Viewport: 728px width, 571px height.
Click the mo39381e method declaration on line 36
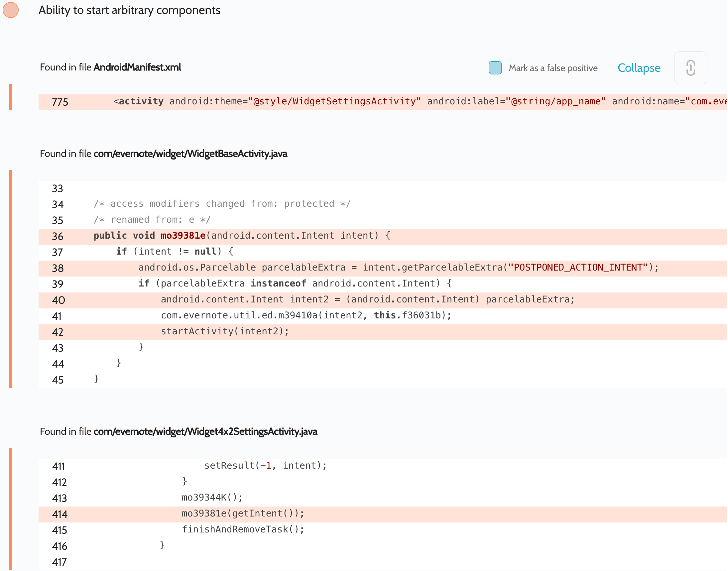pos(183,236)
